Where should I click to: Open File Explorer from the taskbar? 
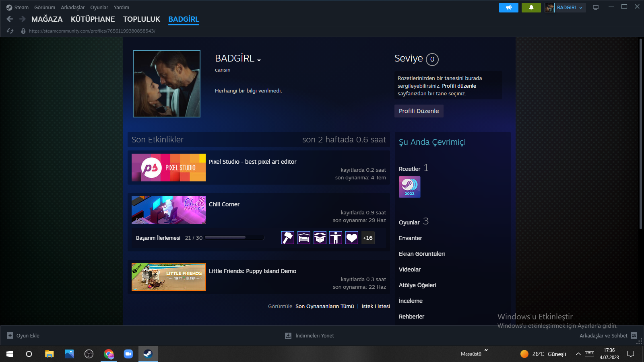click(49, 354)
